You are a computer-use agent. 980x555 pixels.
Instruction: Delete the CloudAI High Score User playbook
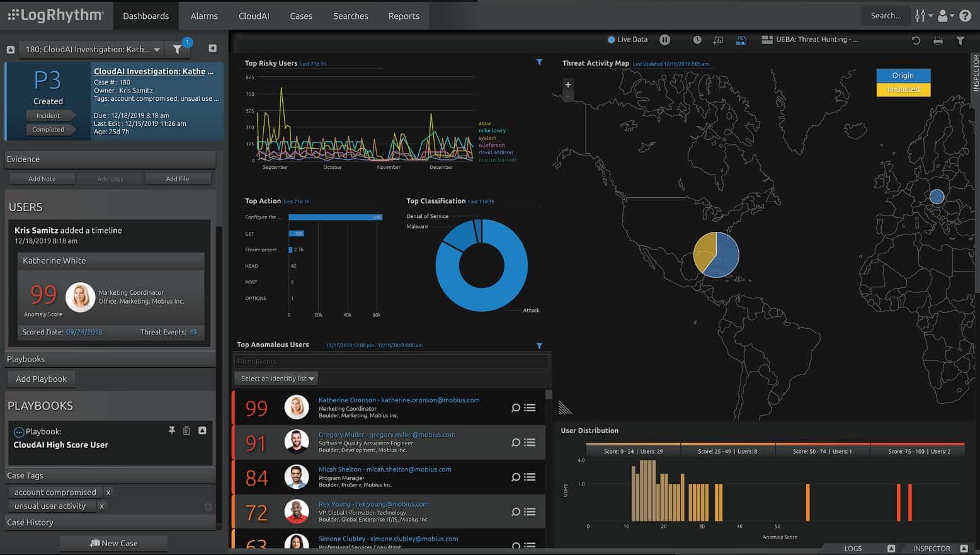[x=186, y=430]
